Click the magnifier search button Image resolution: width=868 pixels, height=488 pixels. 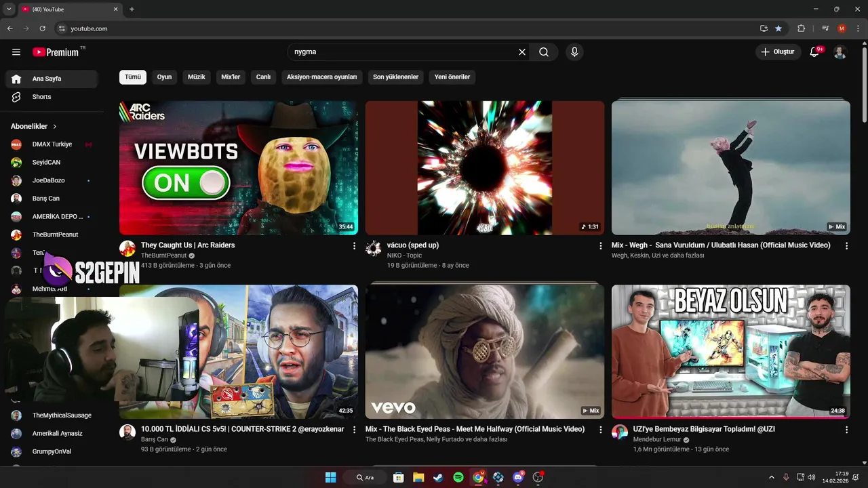[x=544, y=52]
